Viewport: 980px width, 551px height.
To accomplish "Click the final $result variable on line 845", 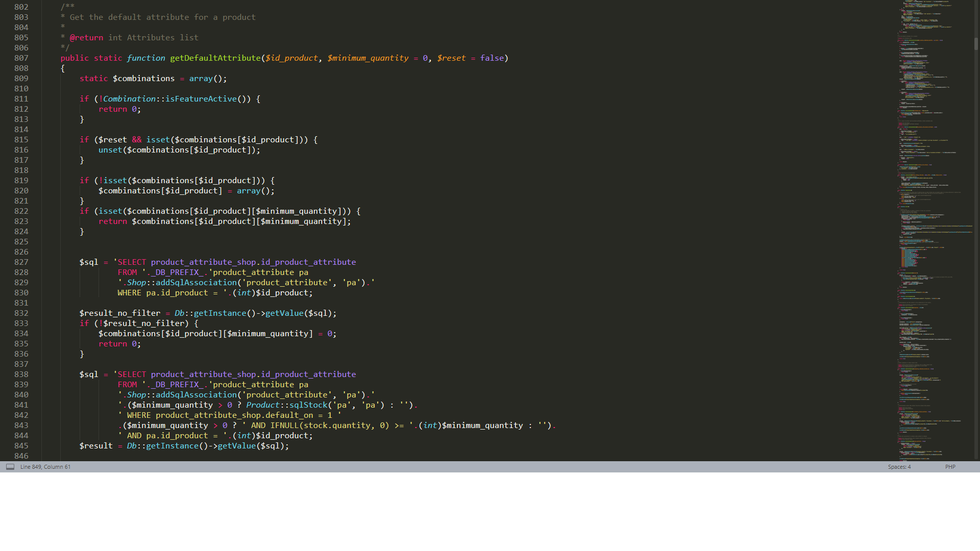I will point(96,446).
